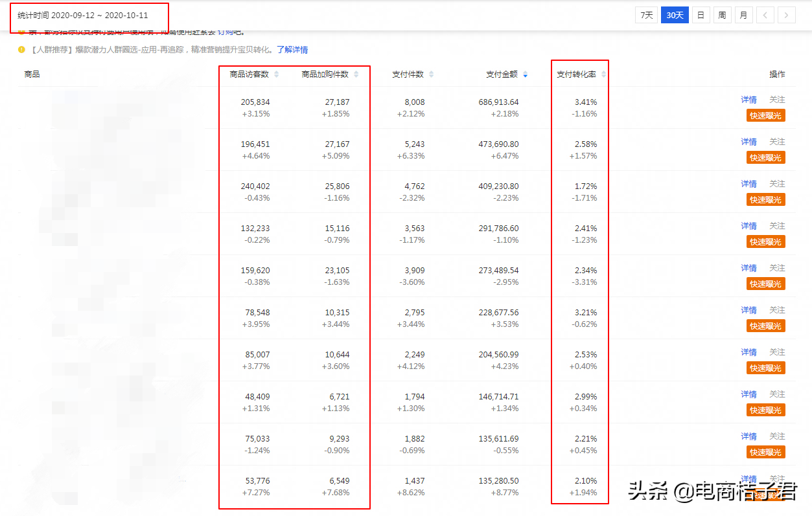812x516 pixels.
Task: Click 快速曝光 for the 273,489.54 row
Action: coord(765,284)
